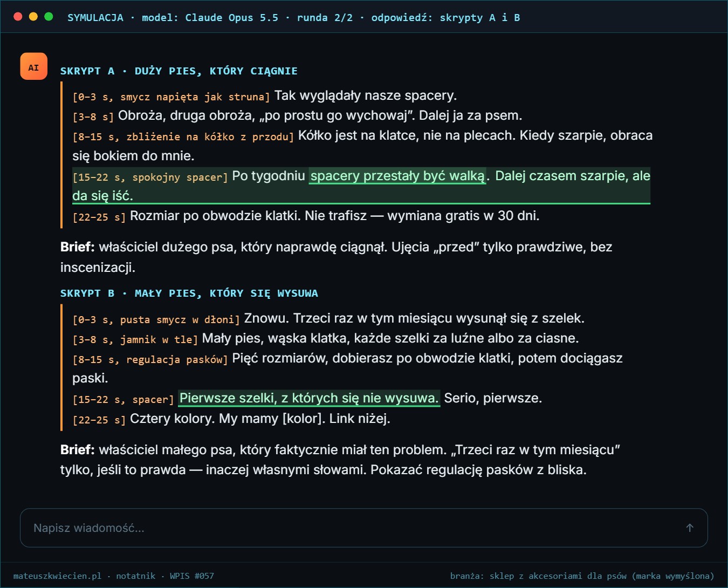The width and height of the screenshot is (728, 588).
Task: Click cue '[3–8 s, jamnik w tle]'
Action: pos(135,340)
